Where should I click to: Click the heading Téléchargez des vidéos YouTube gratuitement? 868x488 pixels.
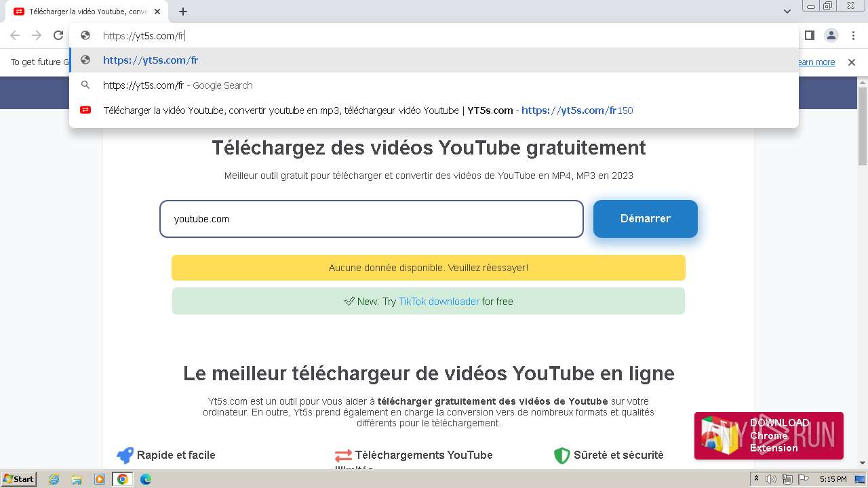click(x=429, y=148)
